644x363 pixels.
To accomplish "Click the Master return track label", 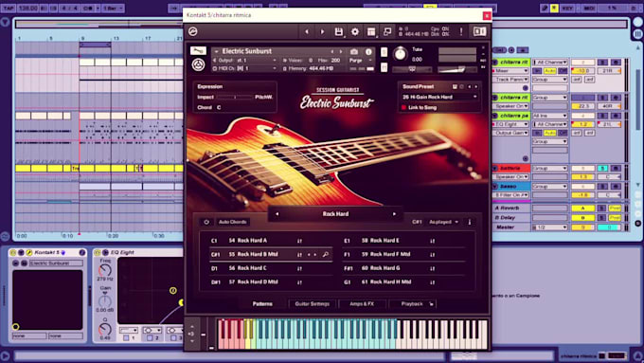I will [505, 227].
